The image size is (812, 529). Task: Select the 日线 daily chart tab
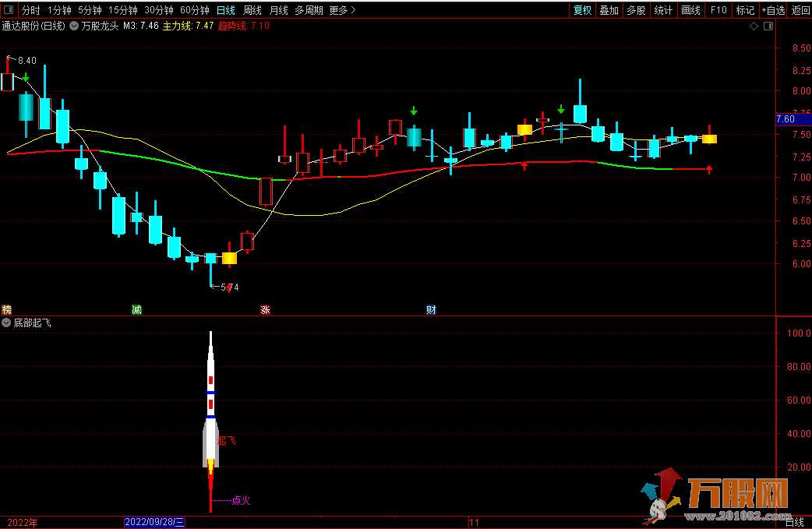[x=226, y=10]
